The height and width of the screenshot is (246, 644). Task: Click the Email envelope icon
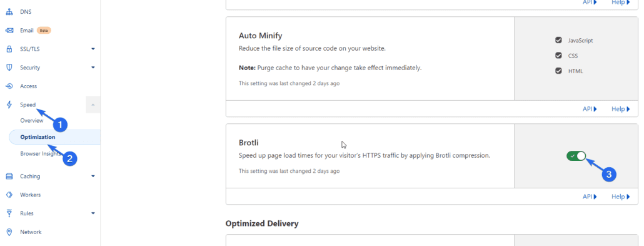(9, 31)
